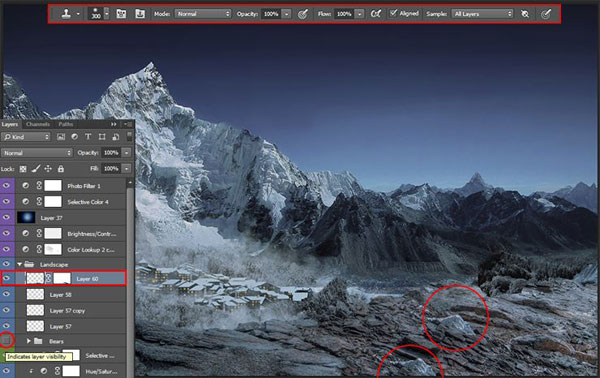Toggle the Brush panel icon
600x378 pixels.
tap(121, 14)
